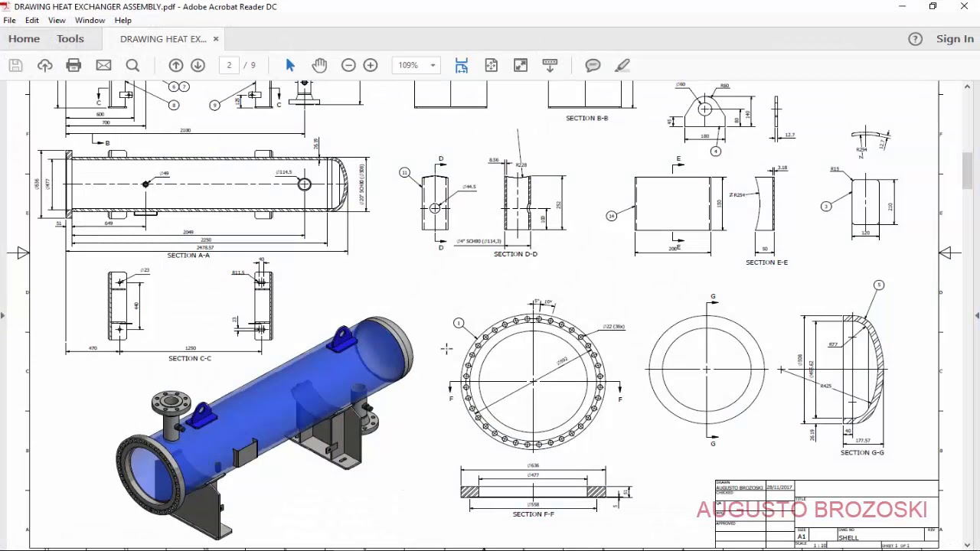980x551 pixels.
Task: Click the SECTION B-B label
Action: pyautogui.click(x=586, y=119)
